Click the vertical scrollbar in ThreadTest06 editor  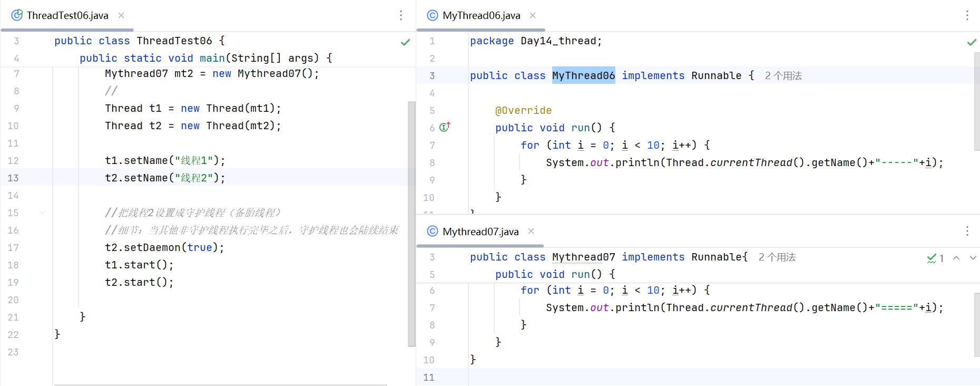tap(411, 224)
